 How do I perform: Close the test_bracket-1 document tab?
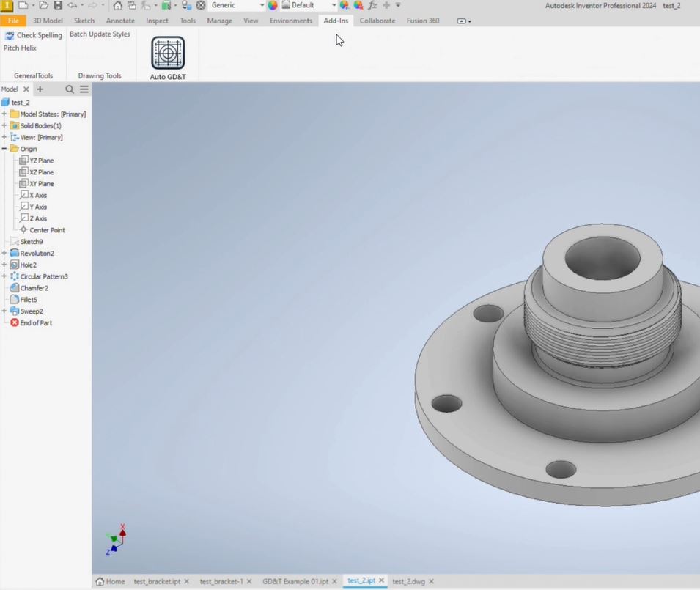tap(249, 581)
